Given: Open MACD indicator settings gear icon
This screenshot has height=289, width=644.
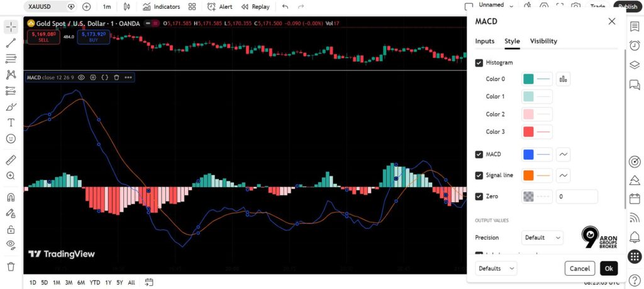Looking at the screenshot, I should tap(93, 77).
